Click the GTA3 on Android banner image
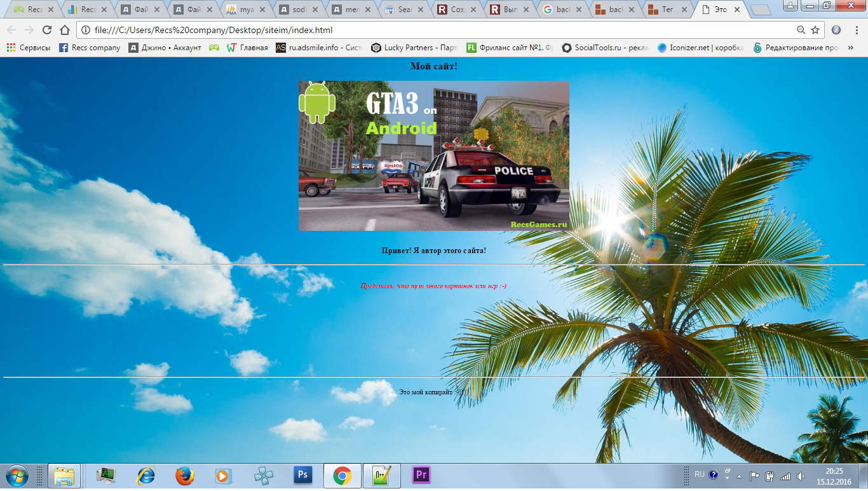 433,156
